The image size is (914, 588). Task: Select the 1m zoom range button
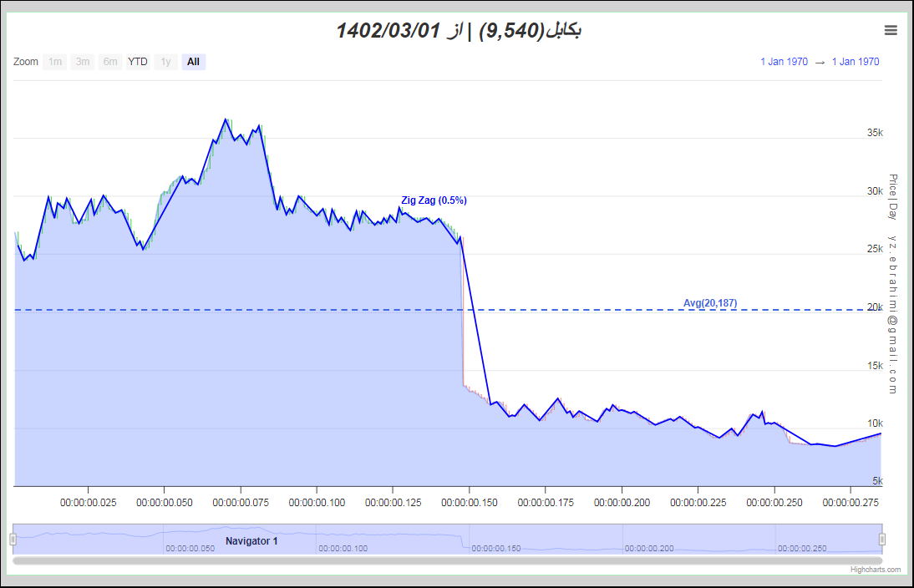pyautogui.click(x=55, y=62)
